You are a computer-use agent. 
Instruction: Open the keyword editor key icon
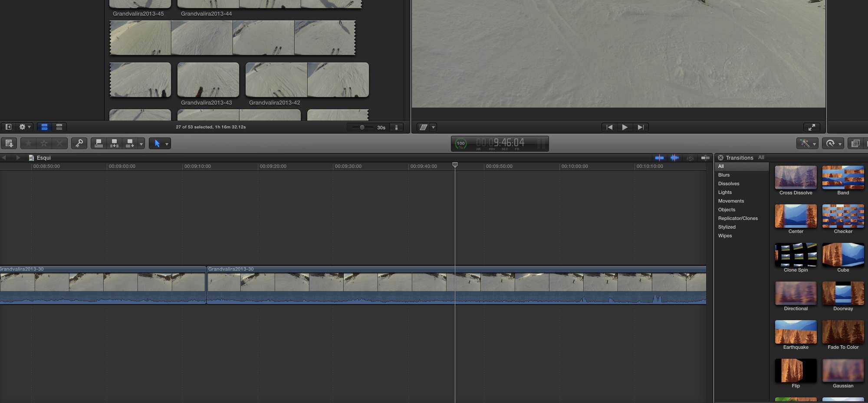[x=79, y=143]
